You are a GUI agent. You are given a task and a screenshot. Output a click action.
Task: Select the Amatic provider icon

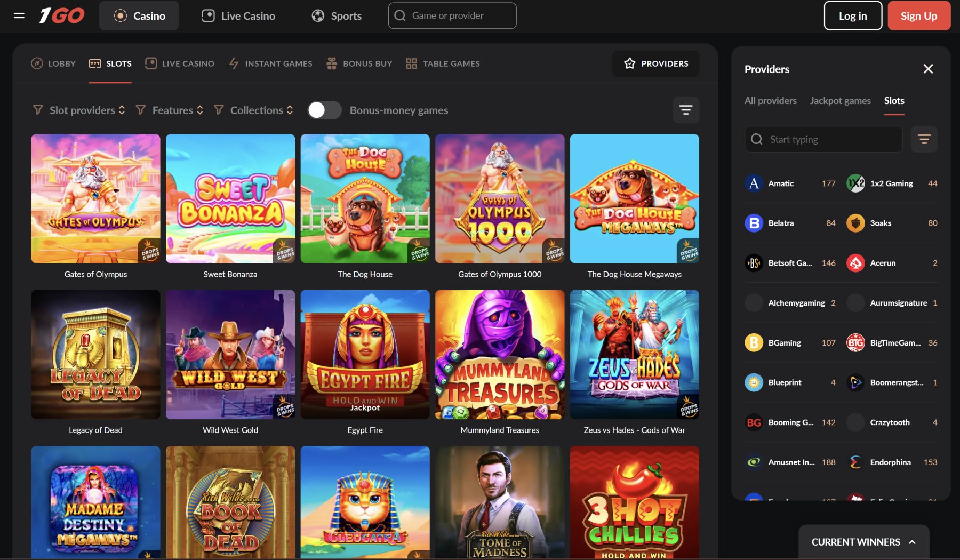pos(754,183)
